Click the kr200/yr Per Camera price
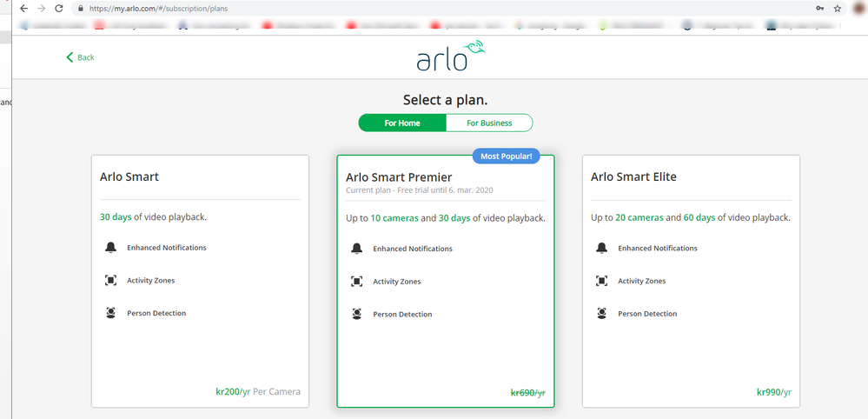This screenshot has width=868, height=419. click(x=258, y=391)
